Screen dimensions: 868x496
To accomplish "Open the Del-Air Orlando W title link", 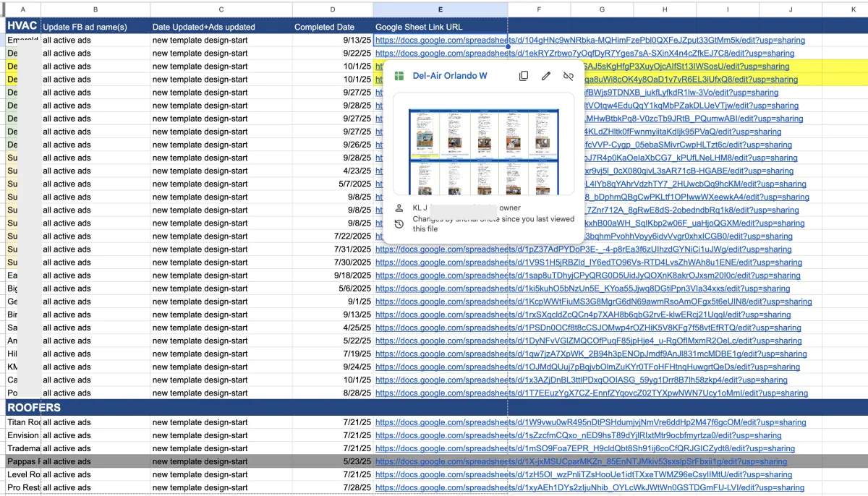I will (449, 76).
